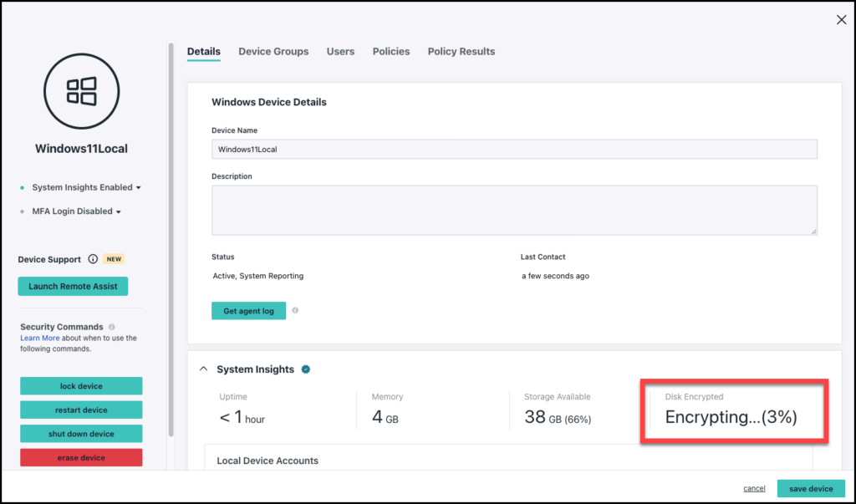Close the device details panel
The width and height of the screenshot is (856, 504).
(841, 20)
